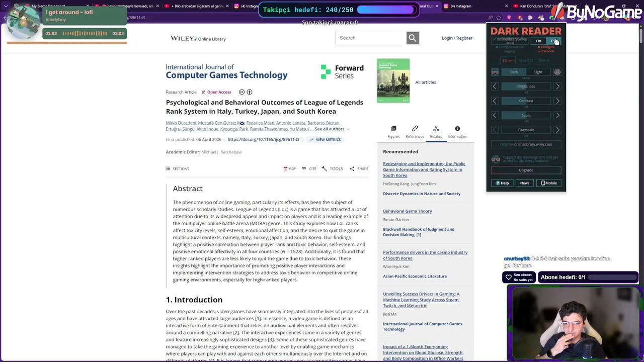Click the Brightness slider bar
Image resolution: width=644 pixels, height=362 pixels.
526,86
